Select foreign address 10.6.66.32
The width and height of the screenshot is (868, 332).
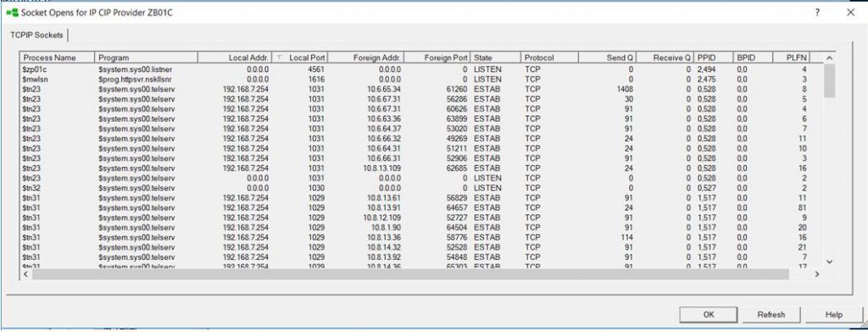(x=384, y=139)
